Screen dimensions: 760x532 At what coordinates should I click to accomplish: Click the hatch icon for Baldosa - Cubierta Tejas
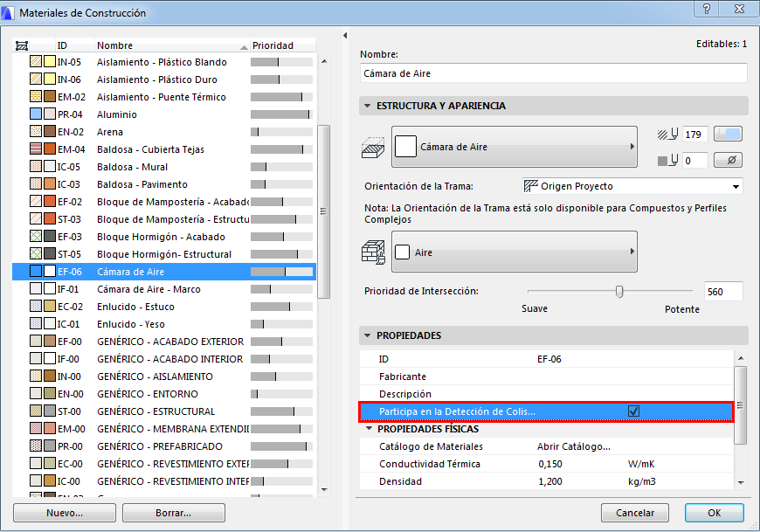(36, 149)
